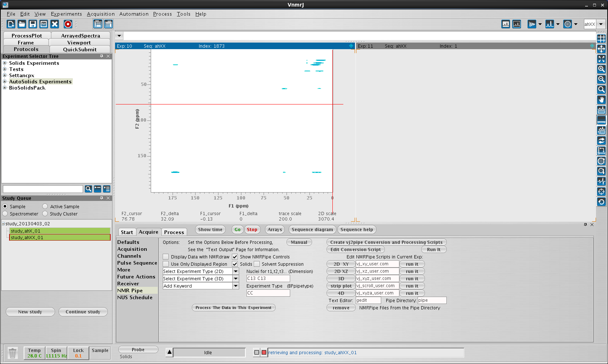Click the zoom in magnifier icon
The height and width of the screenshot is (364, 608).
coord(601,69)
